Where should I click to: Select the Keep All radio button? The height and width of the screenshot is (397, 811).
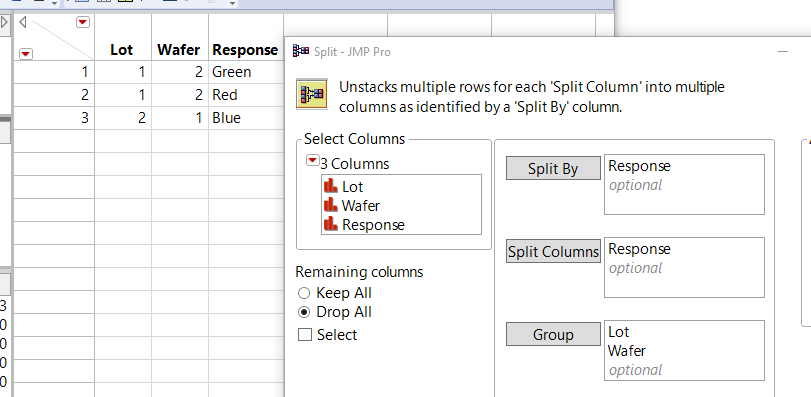tap(304, 293)
